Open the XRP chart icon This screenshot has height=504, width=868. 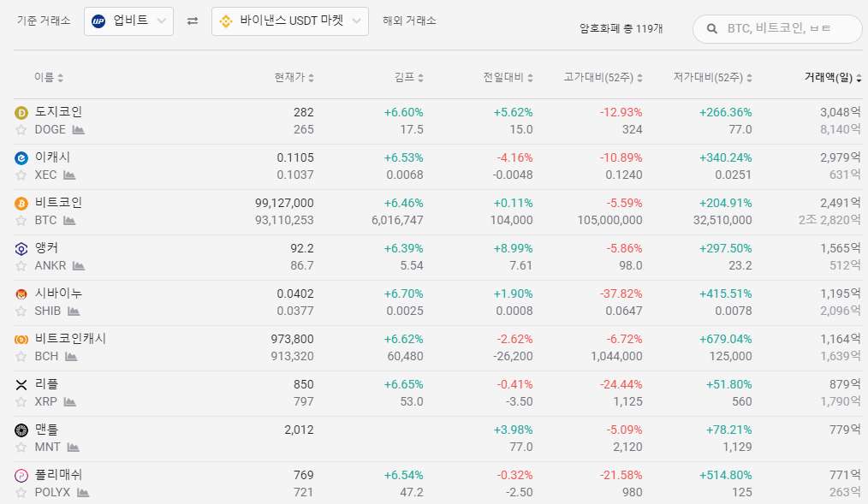[69, 402]
